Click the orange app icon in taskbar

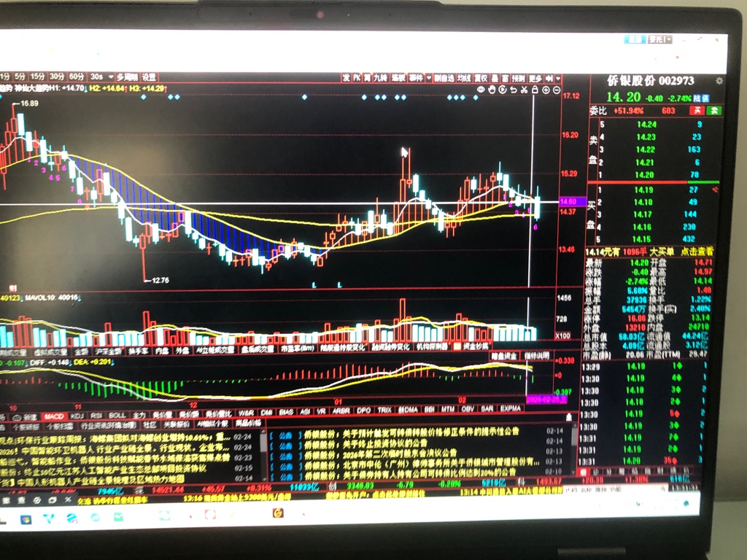point(278,513)
